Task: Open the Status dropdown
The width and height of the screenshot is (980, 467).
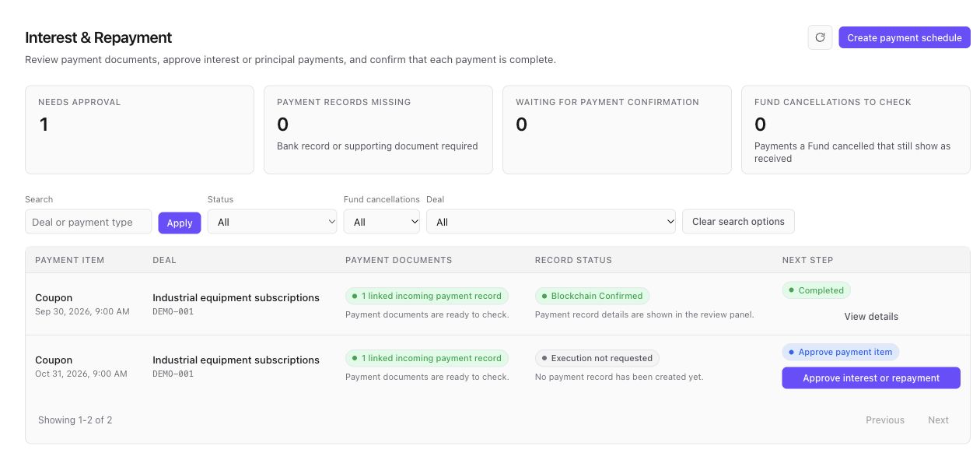Action: click(272, 222)
